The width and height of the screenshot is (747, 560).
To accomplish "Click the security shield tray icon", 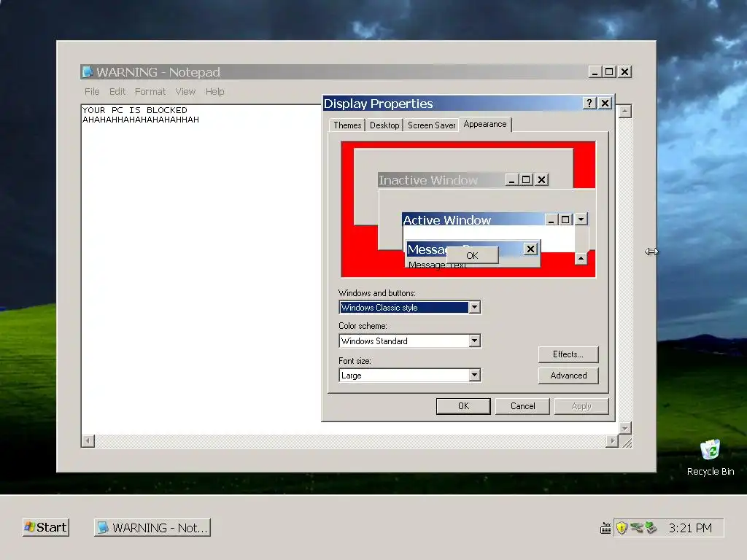I will (622, 528).
